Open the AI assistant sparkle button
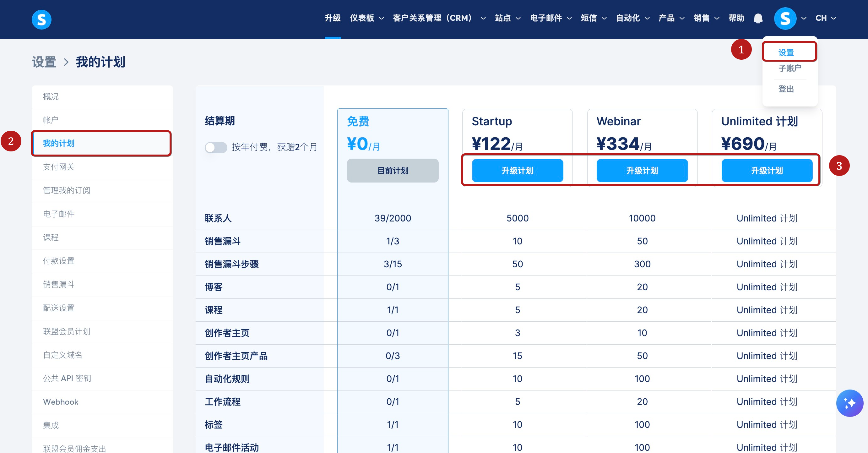Screen dimensions: 868x453 pos(849,403)
